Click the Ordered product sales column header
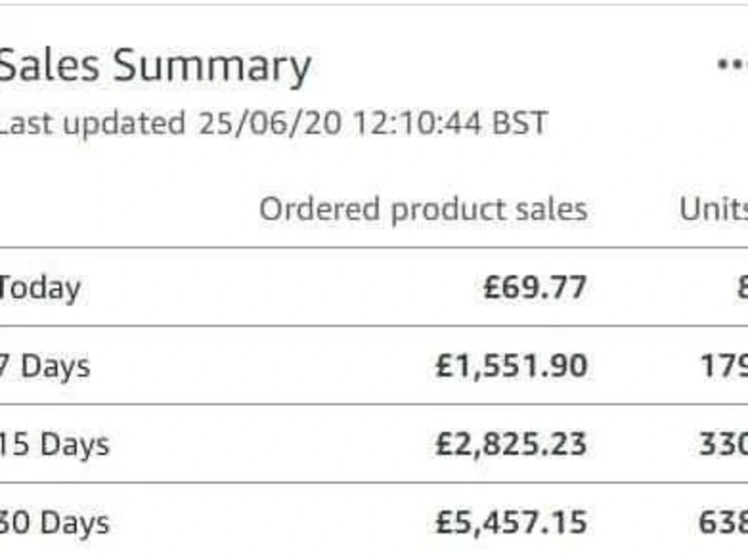This screenshot has height=560, width=748. [423, 209]
